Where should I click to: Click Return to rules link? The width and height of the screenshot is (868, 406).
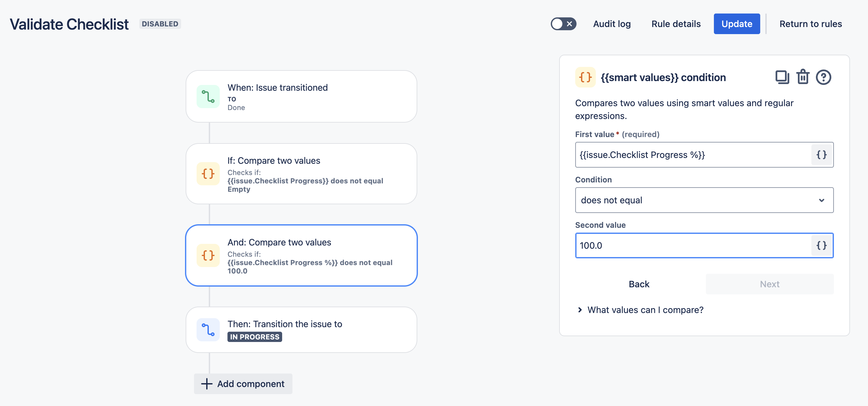click(810, 24)
